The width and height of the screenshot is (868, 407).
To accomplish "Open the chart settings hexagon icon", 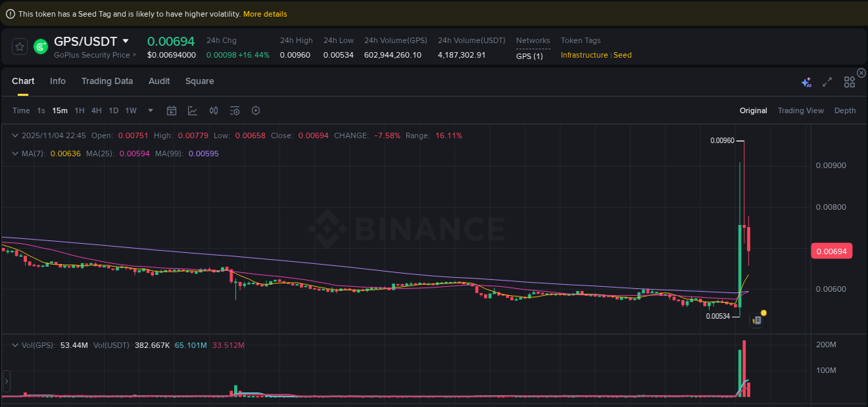I will point(255,110).
